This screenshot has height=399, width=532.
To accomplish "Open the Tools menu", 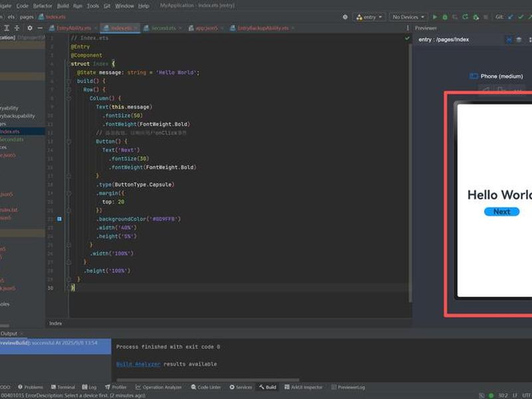I will click(x=92, y=6).
